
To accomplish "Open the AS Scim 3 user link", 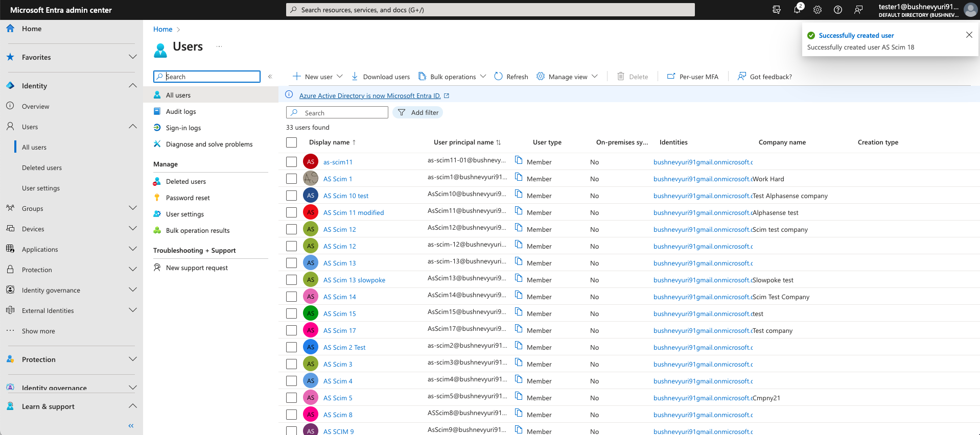I will click(x=338, y=364).
